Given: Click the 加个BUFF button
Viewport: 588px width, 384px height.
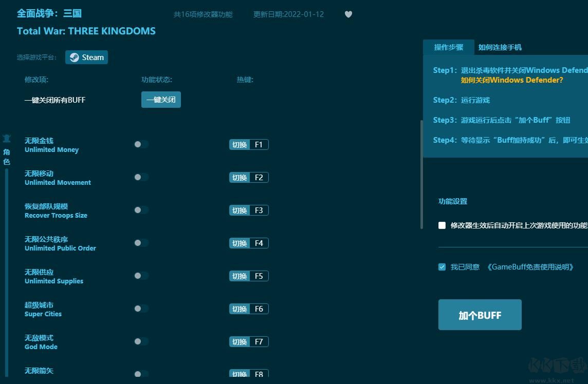Looking at the screenshot, I should point(480,315).
